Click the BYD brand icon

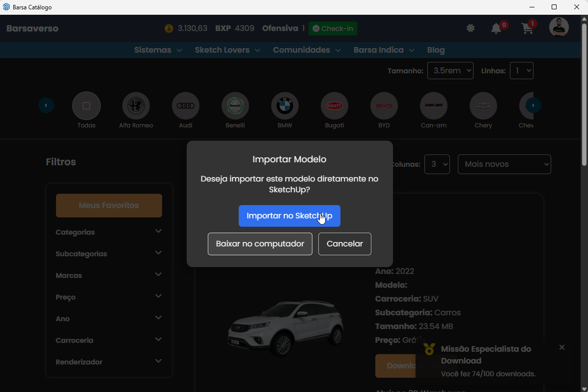[x=384, y=106]
